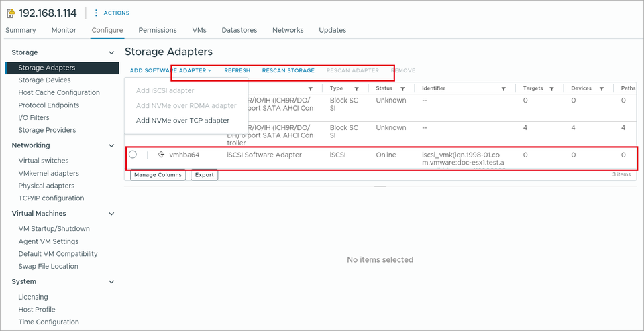The height and width of the screenshot is (331, 644).
Task: Open Agent VM Settings
Action: pos(48,241)
